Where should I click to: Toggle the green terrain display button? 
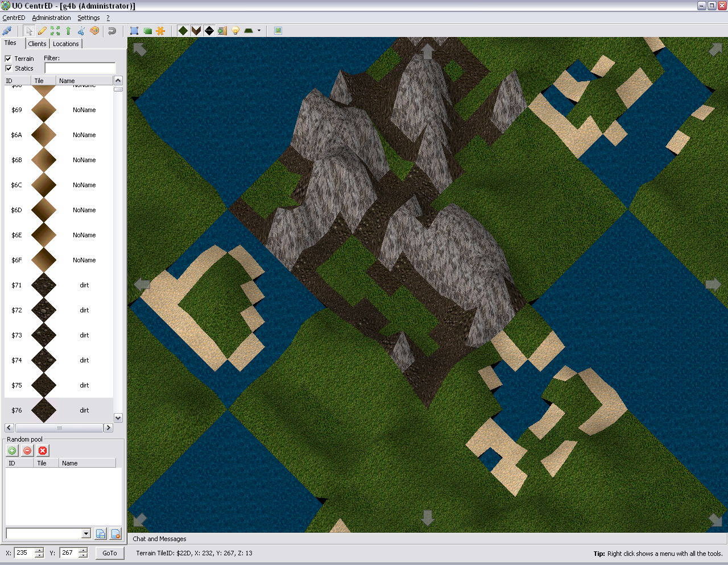[183, 31]
